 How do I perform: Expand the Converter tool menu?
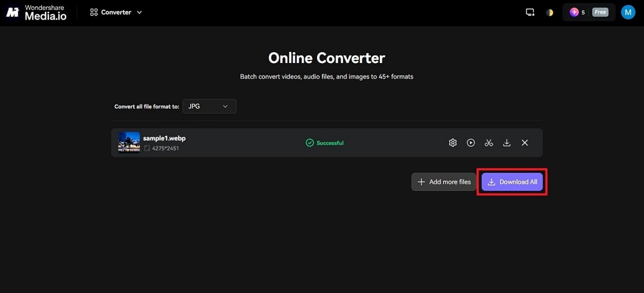coord(116,12)
